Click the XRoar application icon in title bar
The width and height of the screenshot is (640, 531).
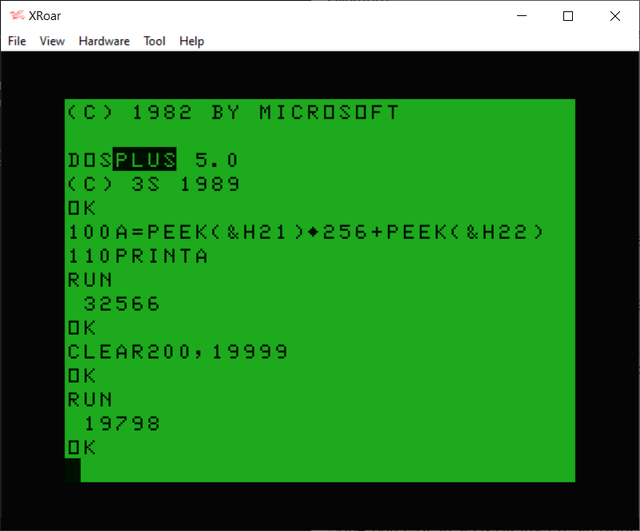pos(16,16)
